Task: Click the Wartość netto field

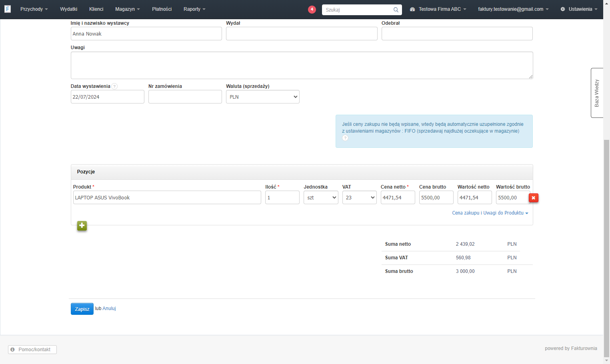Action: 475,197
